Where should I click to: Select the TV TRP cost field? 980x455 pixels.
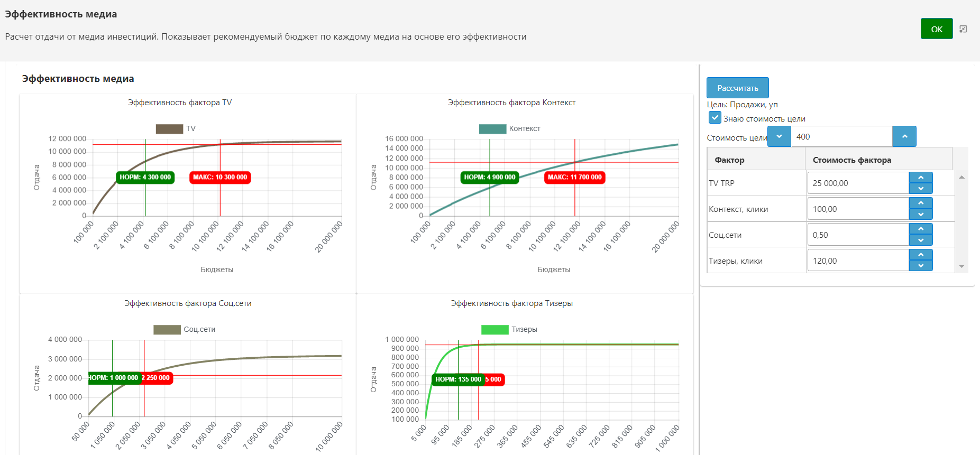[858, 183]
